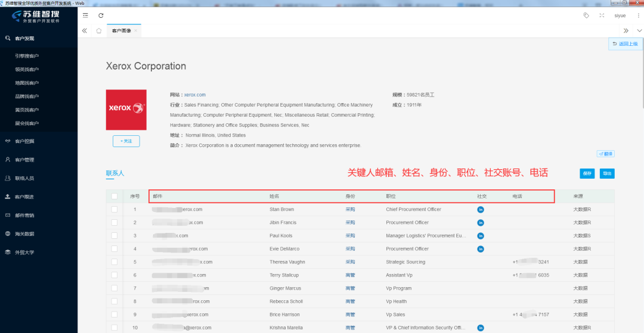Check the box for row 2 Jibin Francis

114,223
